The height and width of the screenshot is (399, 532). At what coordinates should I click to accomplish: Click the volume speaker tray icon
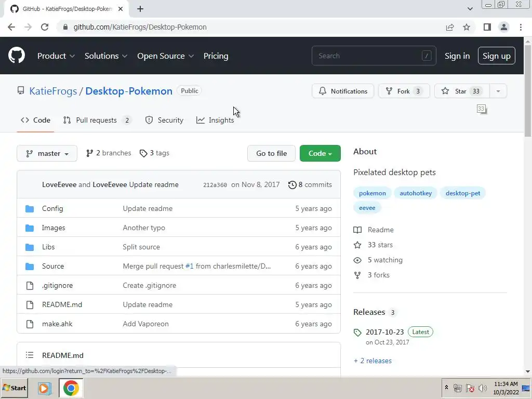482,388
